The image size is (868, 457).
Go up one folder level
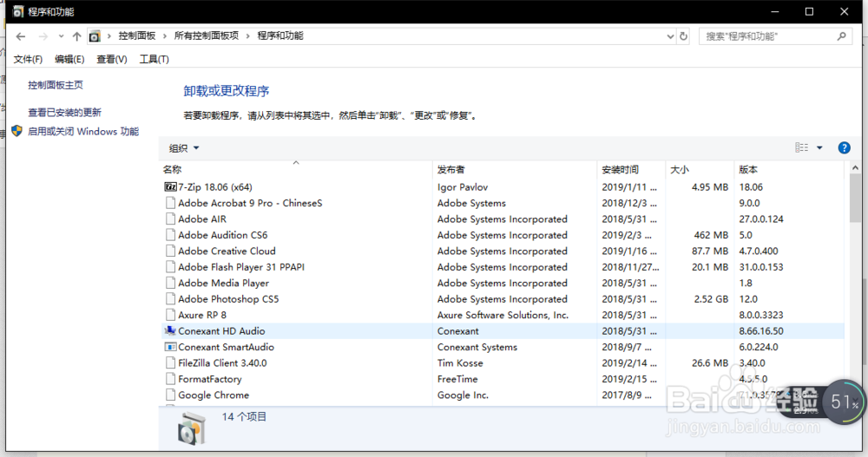(x=77, y=36)
